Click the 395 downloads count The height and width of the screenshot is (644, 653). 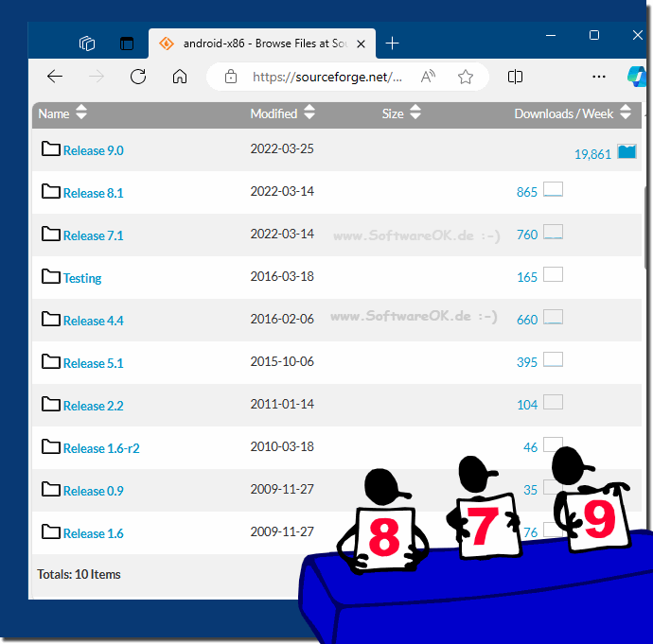527,362
